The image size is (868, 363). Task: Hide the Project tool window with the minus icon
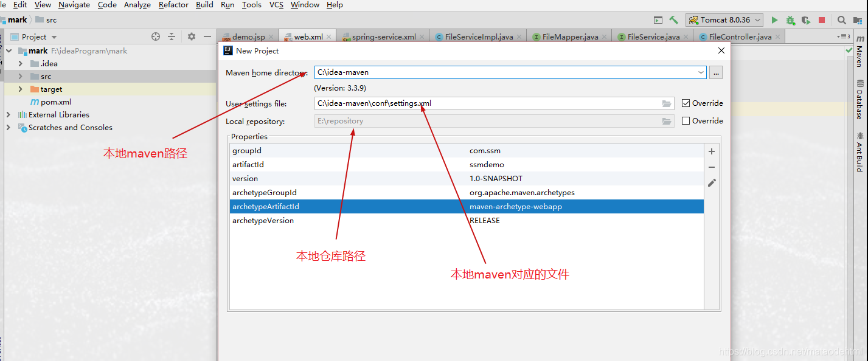[x=207, y=36]
